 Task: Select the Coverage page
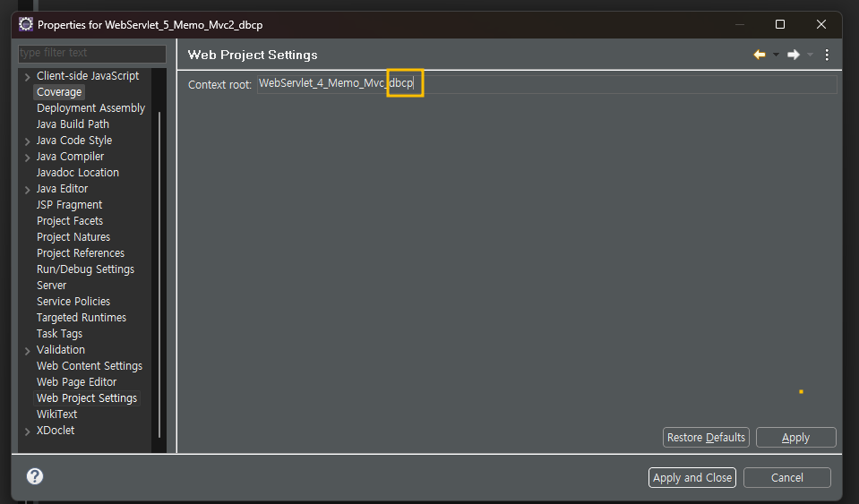click(59, 92)
